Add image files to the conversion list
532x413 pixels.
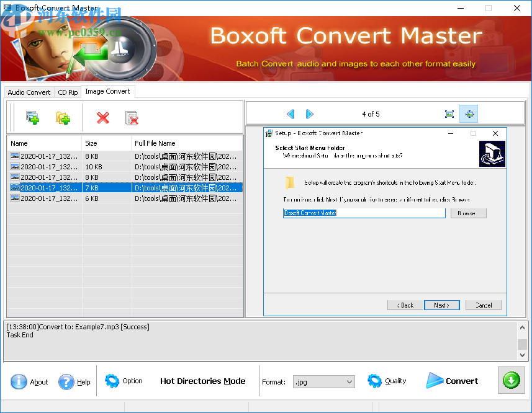click(32, 117)
